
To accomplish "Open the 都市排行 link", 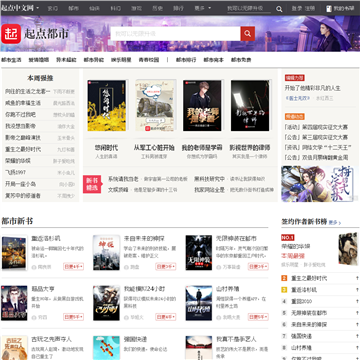I will pyautogui.click(x=186, y=60).
